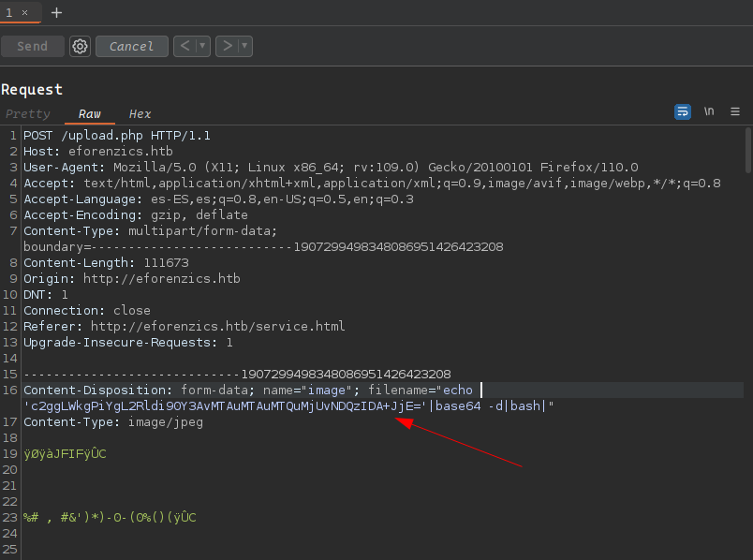Screen dimensions: 753x560
Task: Click the "Origin: http://eforenzics.htb" line
Action: pos(132,278)
